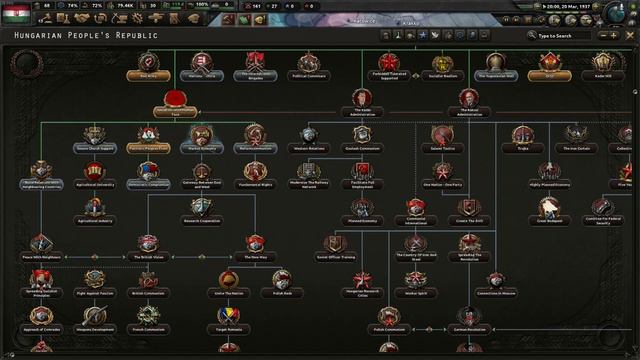The image size is (640, 360).
Task: Select the Approach of Comrades focus
Action: (41, 321)
